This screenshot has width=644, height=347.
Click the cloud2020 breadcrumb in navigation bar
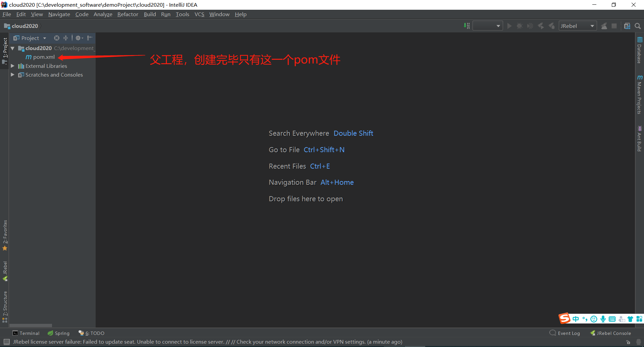coord(21,26)
